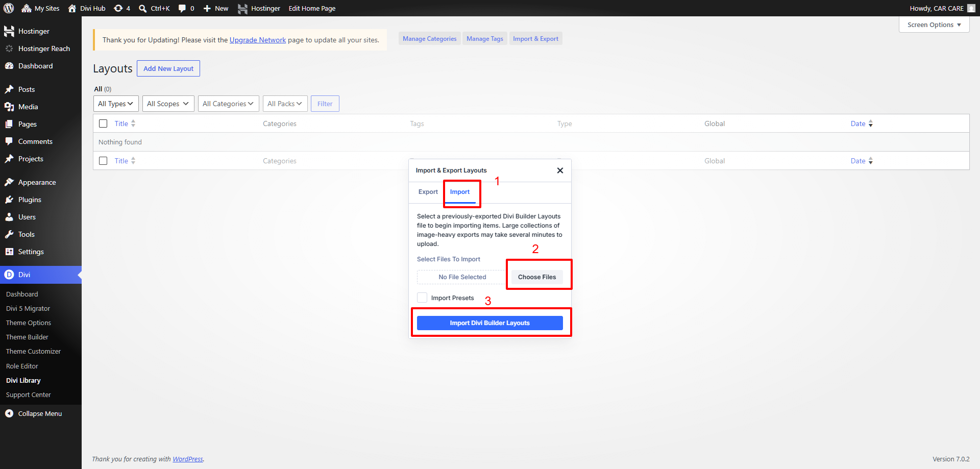The height and width of the screenshot is (469, 980).
Task: Click Collapse Menu arrow
Action: pyautogui.click(x=9, y=413)
